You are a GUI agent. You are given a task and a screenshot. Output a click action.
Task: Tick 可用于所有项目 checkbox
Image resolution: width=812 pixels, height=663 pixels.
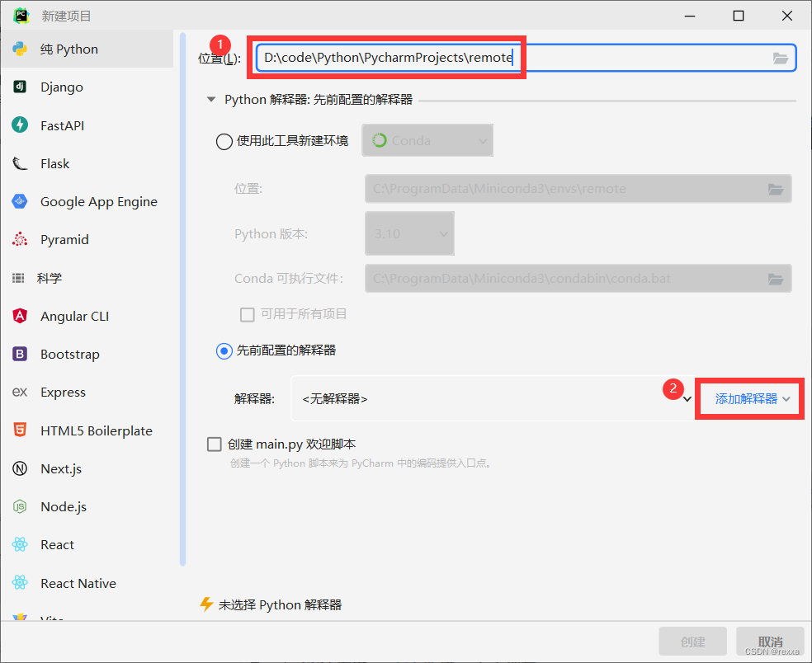(248, 314)
